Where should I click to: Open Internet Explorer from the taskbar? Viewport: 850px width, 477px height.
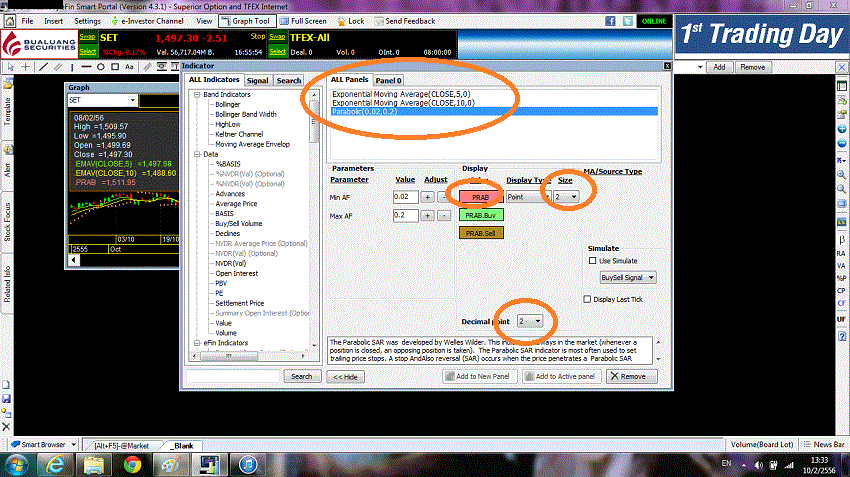click(x=54, y=465)
